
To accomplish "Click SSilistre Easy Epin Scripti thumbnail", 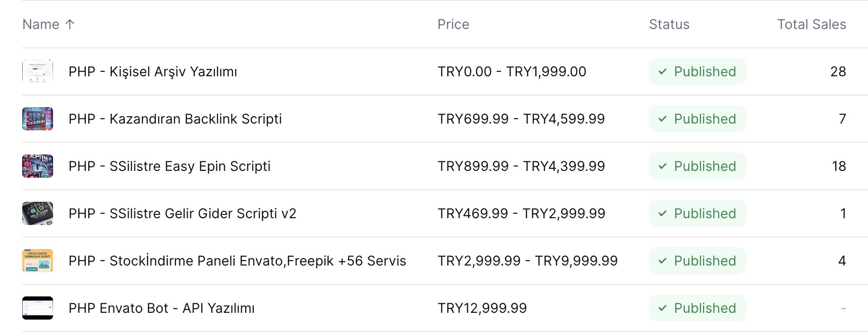I will tap(38, 166).
